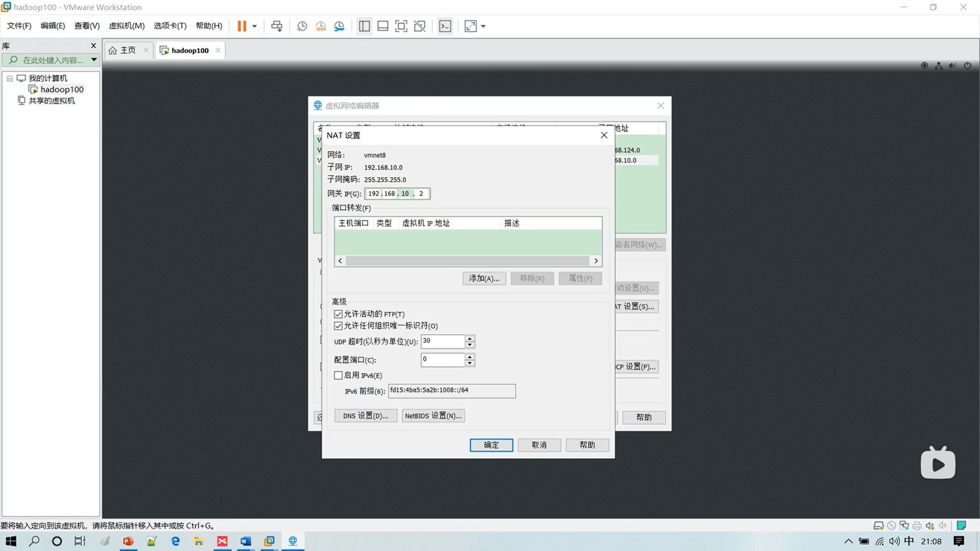Click the Windows Start button
The height and width of the screenshot is (551, 980).
[11, 541]
